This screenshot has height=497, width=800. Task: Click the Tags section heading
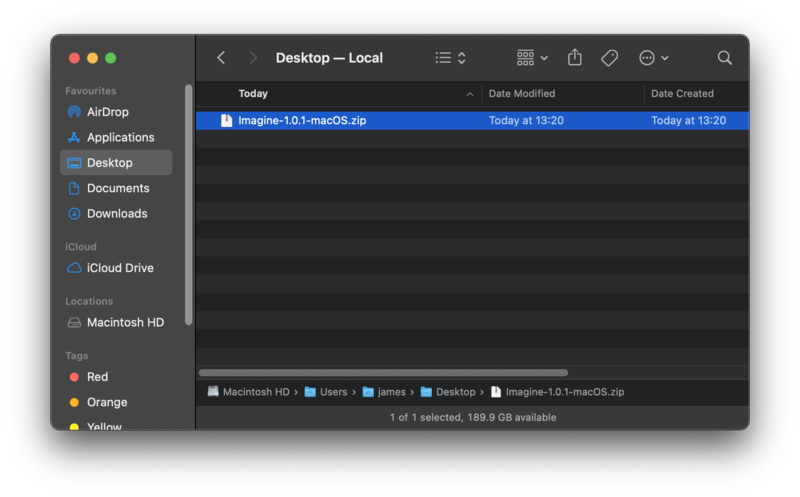pyautogui.click(x=77, y=356)
